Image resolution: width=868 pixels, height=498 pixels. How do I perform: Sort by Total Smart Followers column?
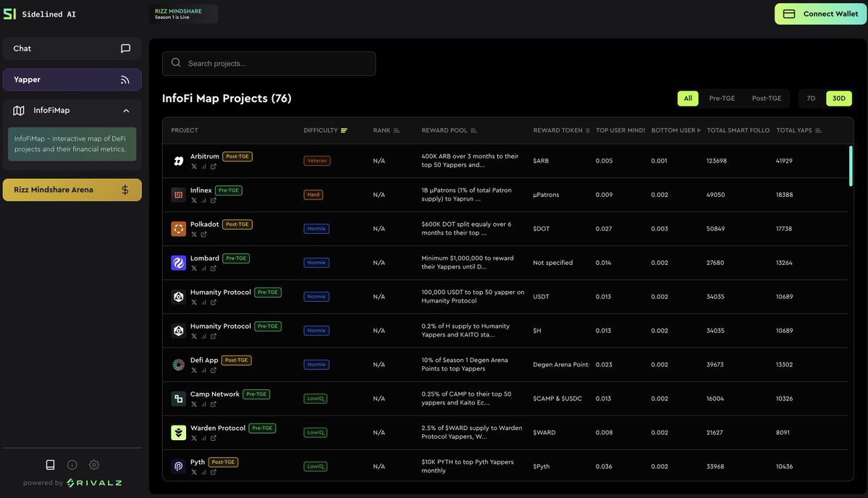(738, 130)
